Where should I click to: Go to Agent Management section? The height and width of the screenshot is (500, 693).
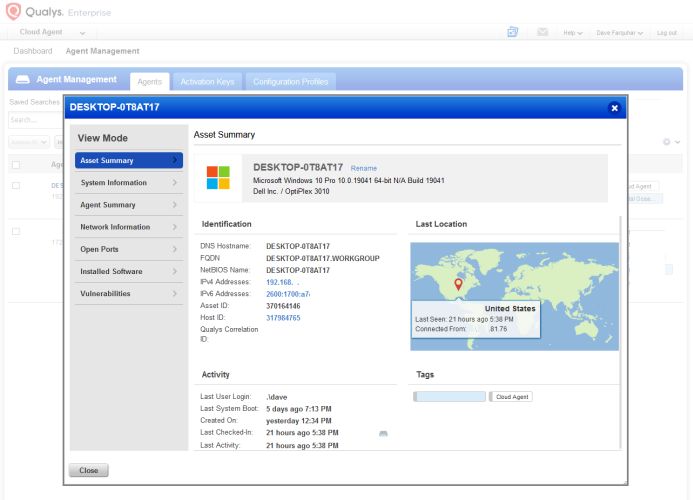[103, 51]
